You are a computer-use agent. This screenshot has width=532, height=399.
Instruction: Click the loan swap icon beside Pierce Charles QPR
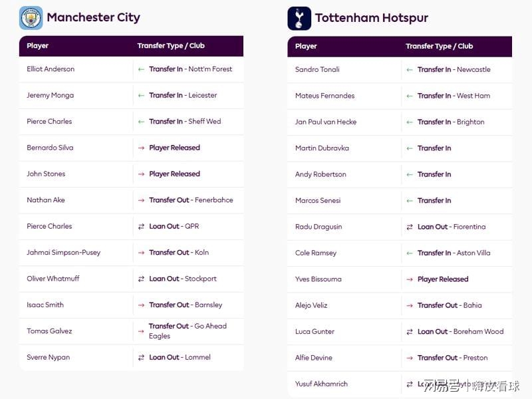pyautogui.click(x=141, y=226)
